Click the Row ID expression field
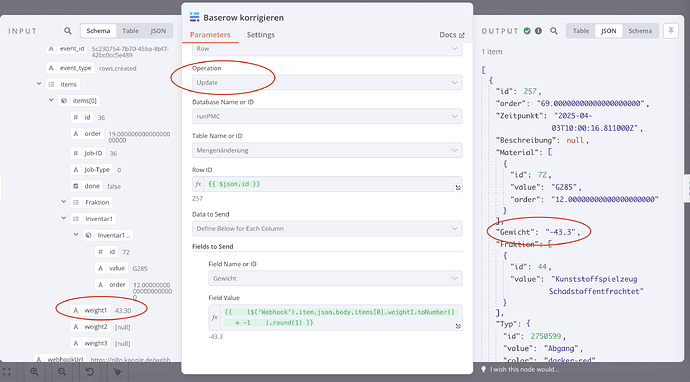The width and height of the screenshot is (690, 382). (327, 184)
